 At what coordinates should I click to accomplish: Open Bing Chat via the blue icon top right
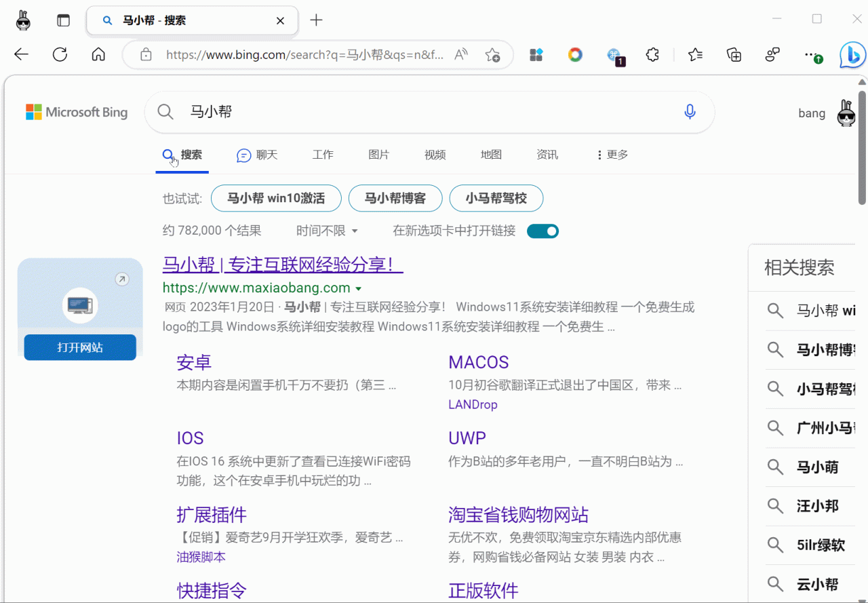click(852, 55)
